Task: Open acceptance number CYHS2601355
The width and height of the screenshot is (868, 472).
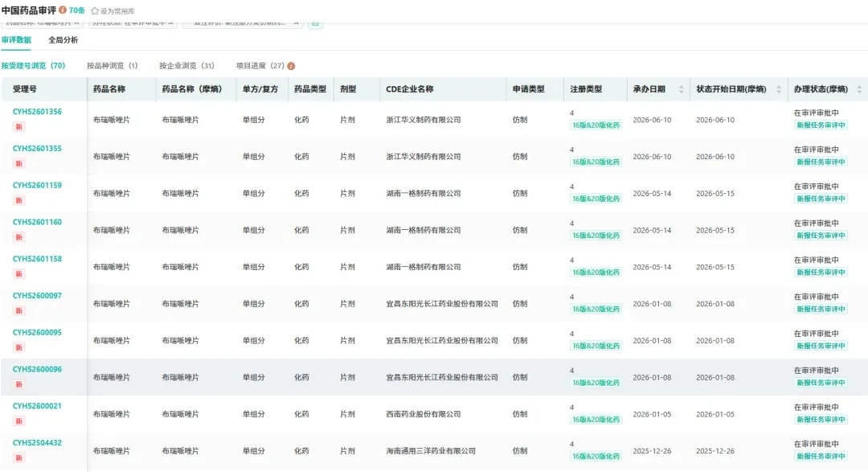Action: pos(37,149)
